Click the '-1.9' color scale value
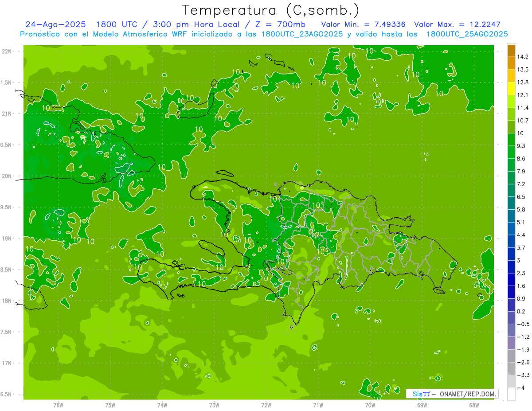 coord(523,349)
